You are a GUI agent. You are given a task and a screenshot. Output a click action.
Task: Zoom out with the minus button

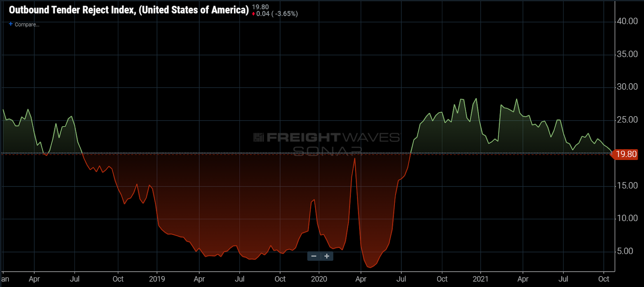tap(314, 256)
